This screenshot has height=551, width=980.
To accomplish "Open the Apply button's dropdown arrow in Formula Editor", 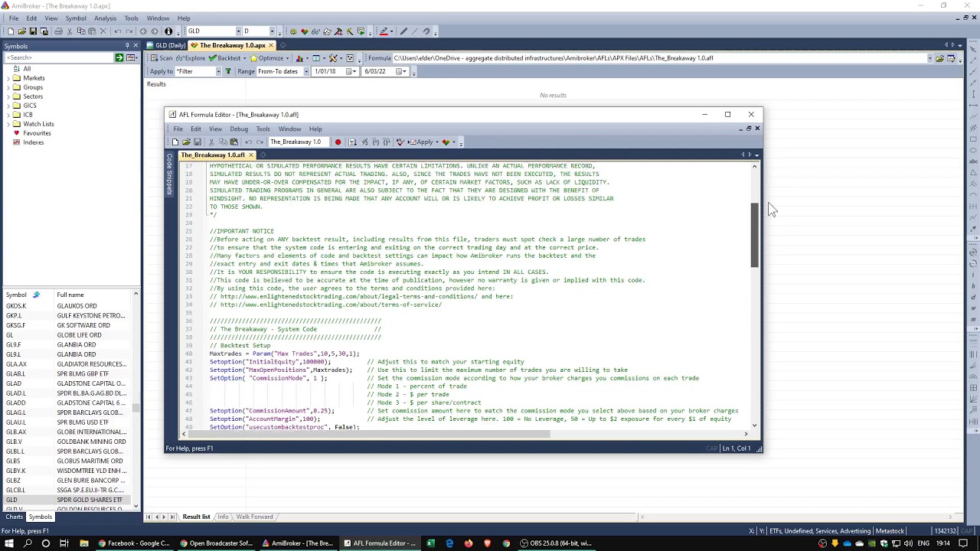I will (x=436, y=142).
